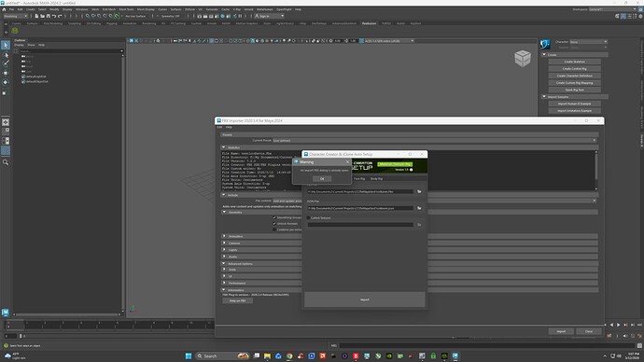Click the FBX file path field
The height and width of the screenshot is (362, 644).
pyautogui.click(x=360, y=191)
